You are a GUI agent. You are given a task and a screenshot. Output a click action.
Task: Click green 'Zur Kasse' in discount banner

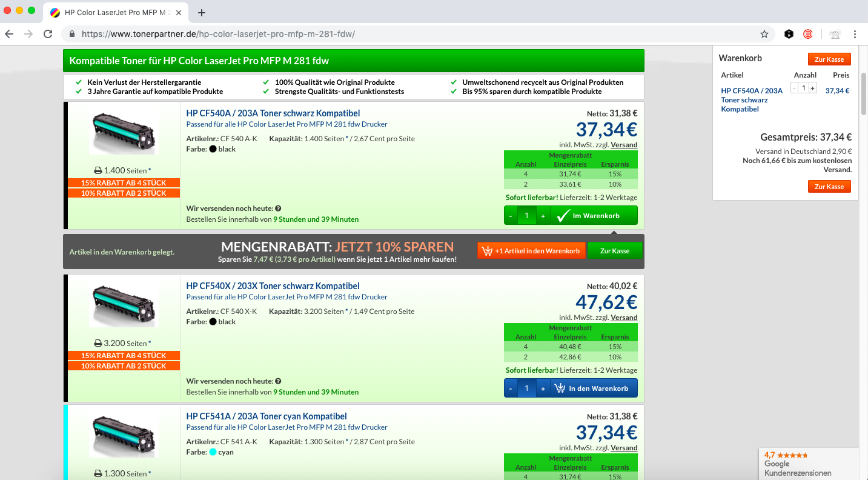(x=615, y=251)
